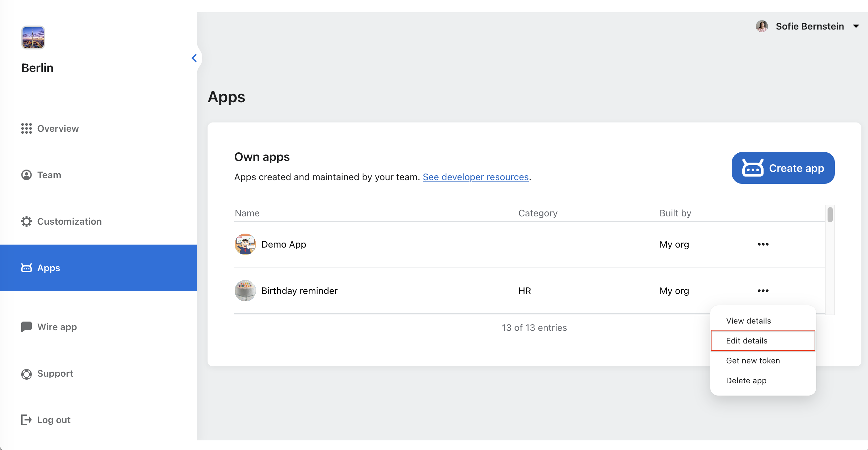Click the Demo App avatar icon
868x450 pixels.
[x=245, y=244]
